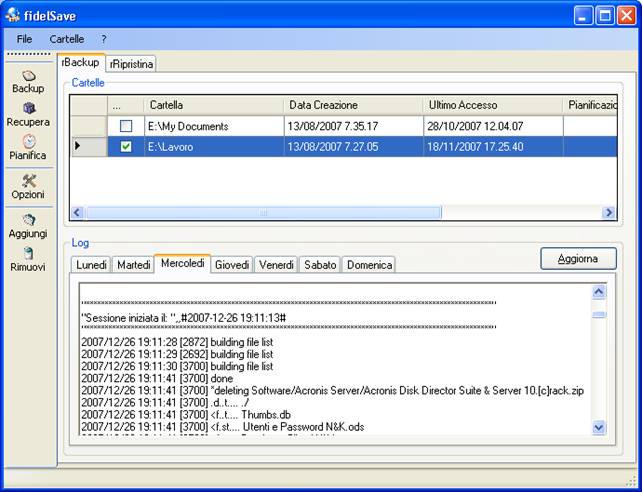Open the File menu
The image size is (642, 492).
(x=24, y=39)
